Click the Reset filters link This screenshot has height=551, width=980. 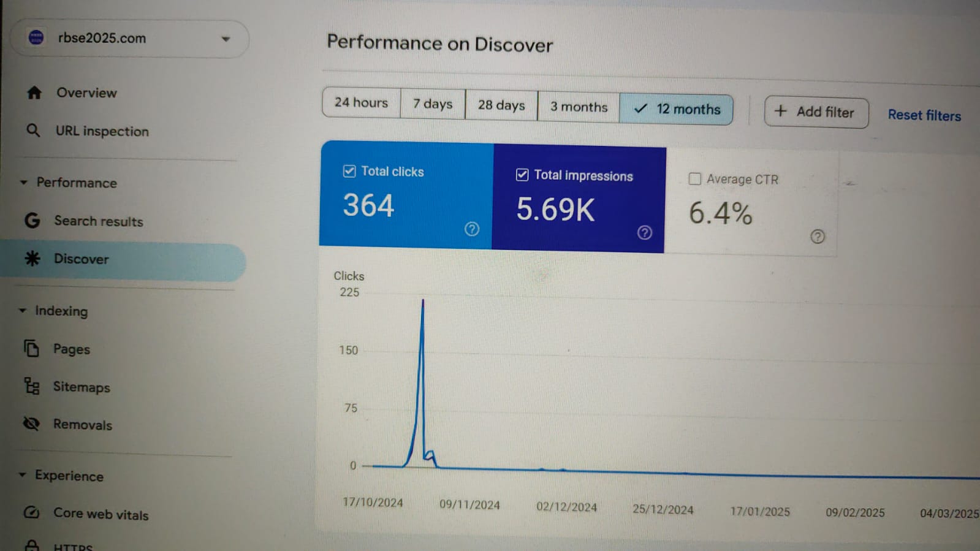coord(924,115)
